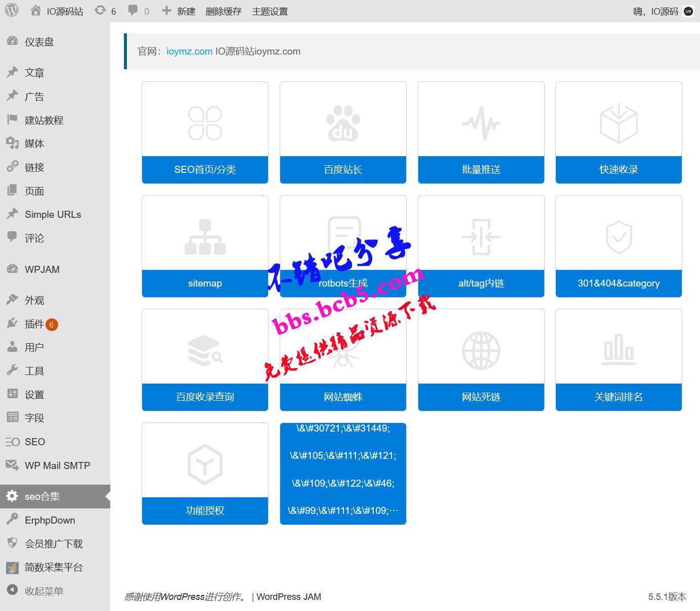This screenshot has height=611, width=700.
Task: Click the WordPress JAM footer link
Action: tap(289, 596)
